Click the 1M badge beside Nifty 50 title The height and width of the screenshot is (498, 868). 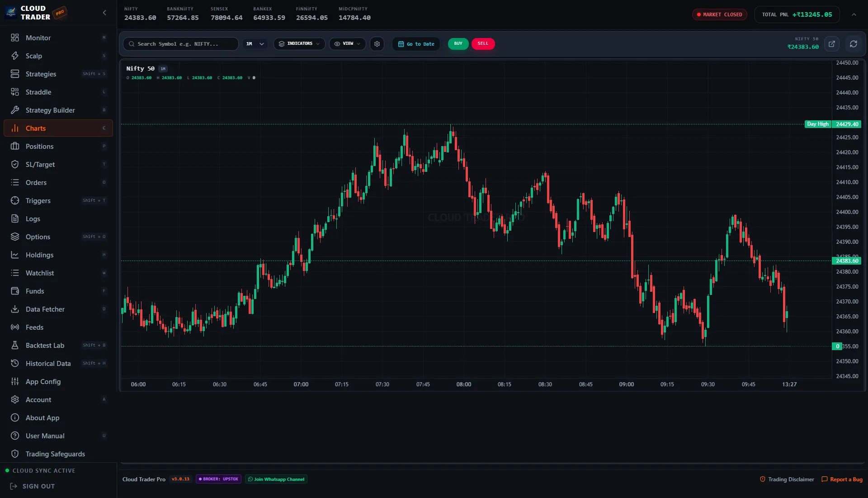[163, 69]
